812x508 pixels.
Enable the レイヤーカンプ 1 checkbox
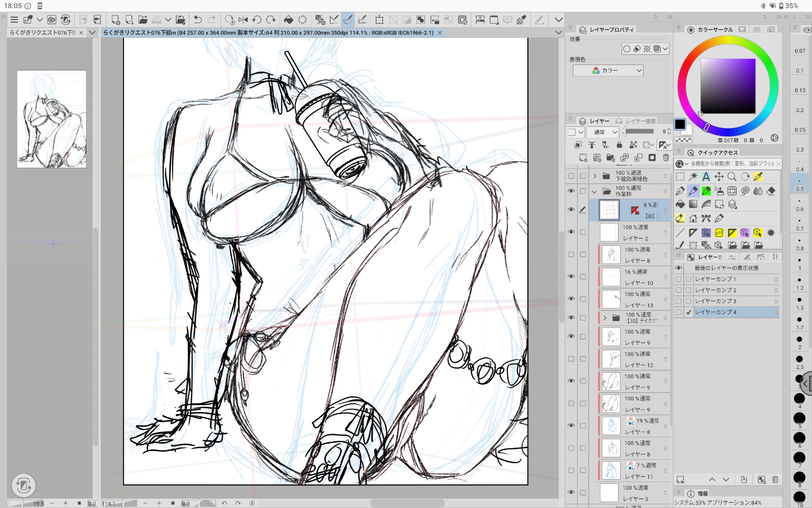(689, 279)
